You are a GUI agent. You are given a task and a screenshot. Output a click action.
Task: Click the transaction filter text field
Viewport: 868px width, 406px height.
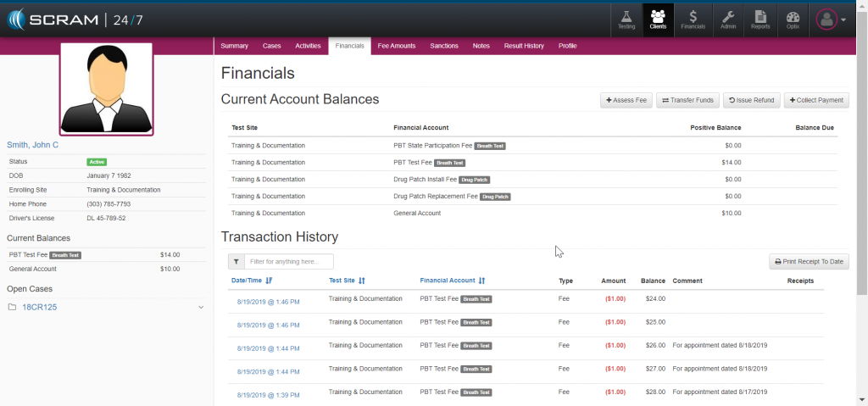288,262
